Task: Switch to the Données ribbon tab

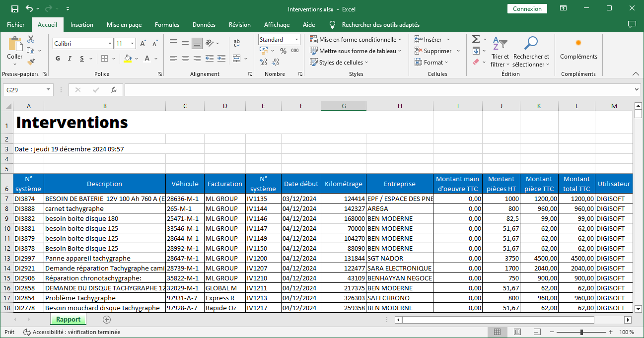Action: pyautogui.click(x=204, y=25)
